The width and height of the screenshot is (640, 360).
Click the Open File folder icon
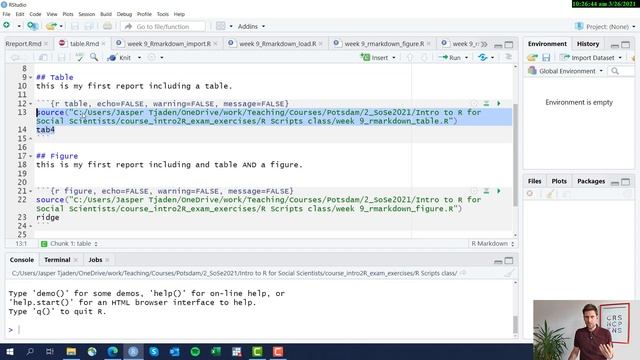coord(51,26)
